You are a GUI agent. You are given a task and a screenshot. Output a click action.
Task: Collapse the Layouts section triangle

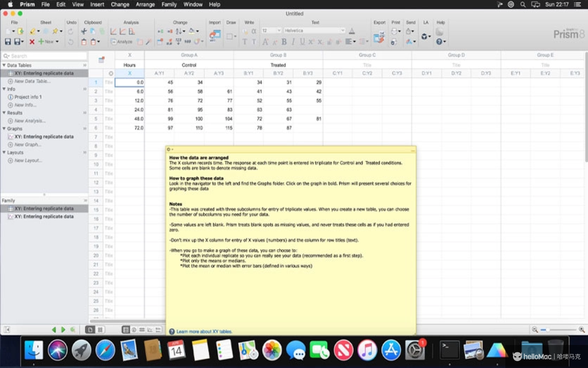coord(4,152)
